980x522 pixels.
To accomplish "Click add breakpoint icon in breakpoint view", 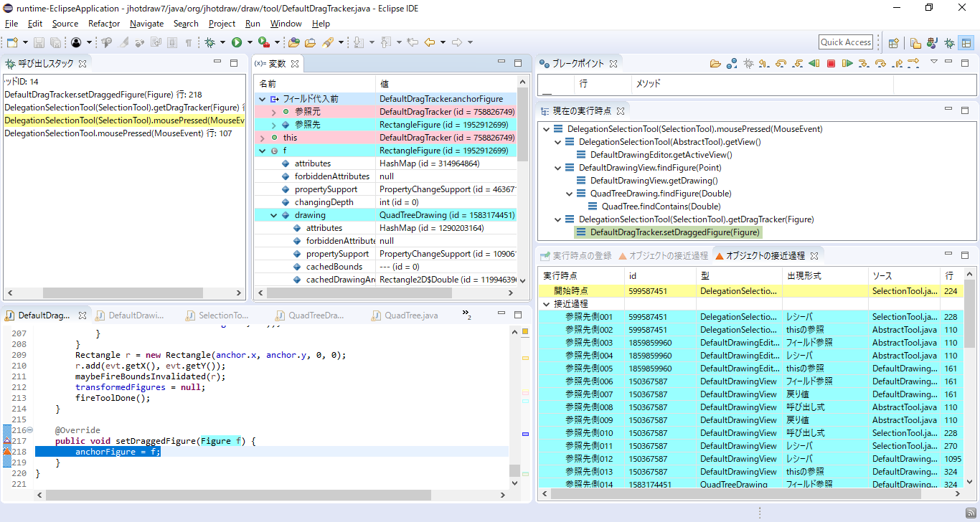I will pos(732,63).
